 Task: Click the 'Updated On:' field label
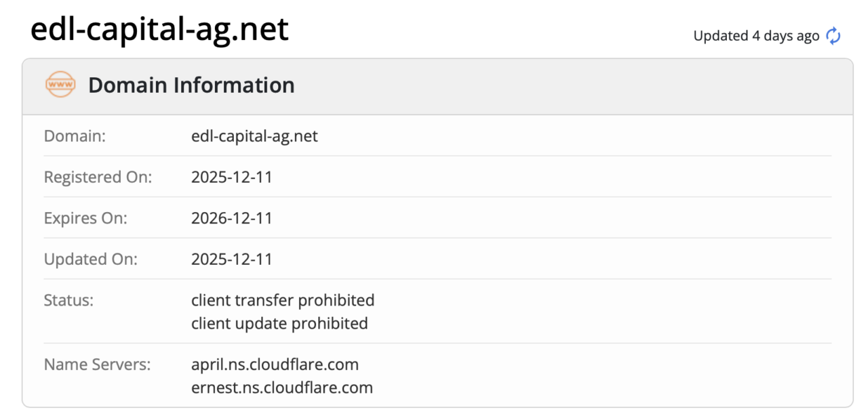click(91, 259)
